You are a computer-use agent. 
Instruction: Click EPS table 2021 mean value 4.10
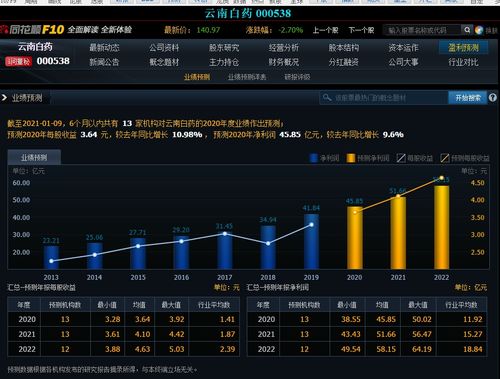[142, 334]
